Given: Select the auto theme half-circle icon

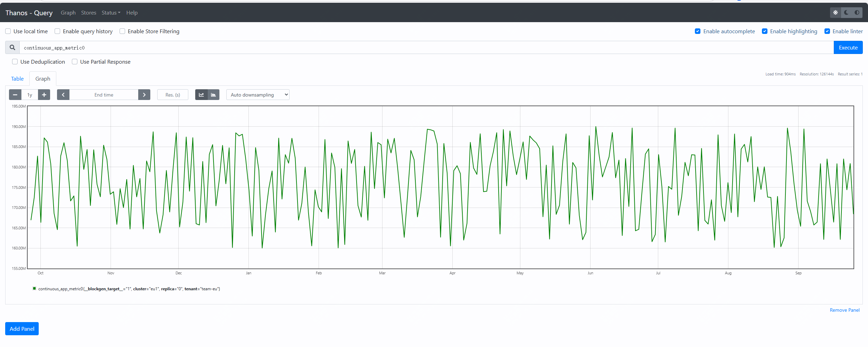Looking at the screenshot, I should [857, 12].
